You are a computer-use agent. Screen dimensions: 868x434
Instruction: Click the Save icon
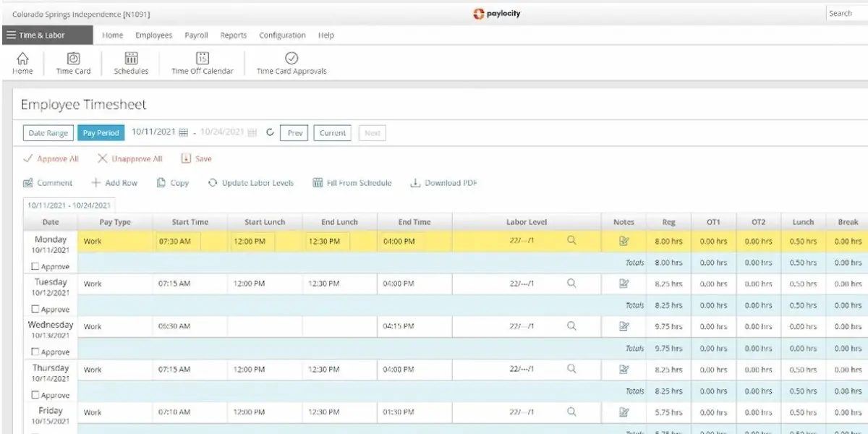click(x=186, y=158)
